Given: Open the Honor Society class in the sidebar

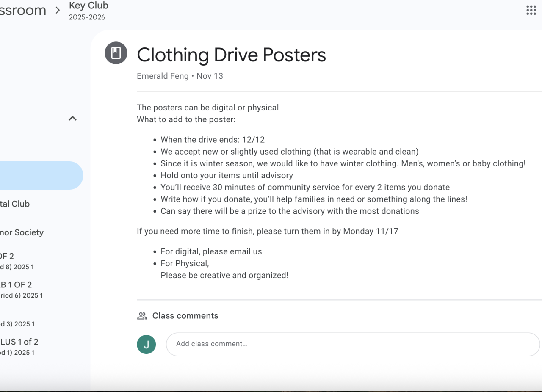Looking at the screenshot, I should (22, 232).
